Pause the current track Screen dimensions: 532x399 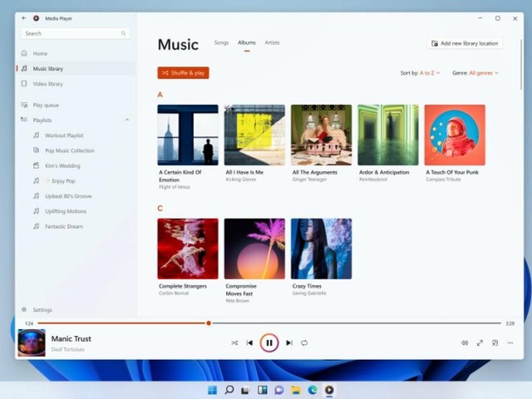pos(268,342)
